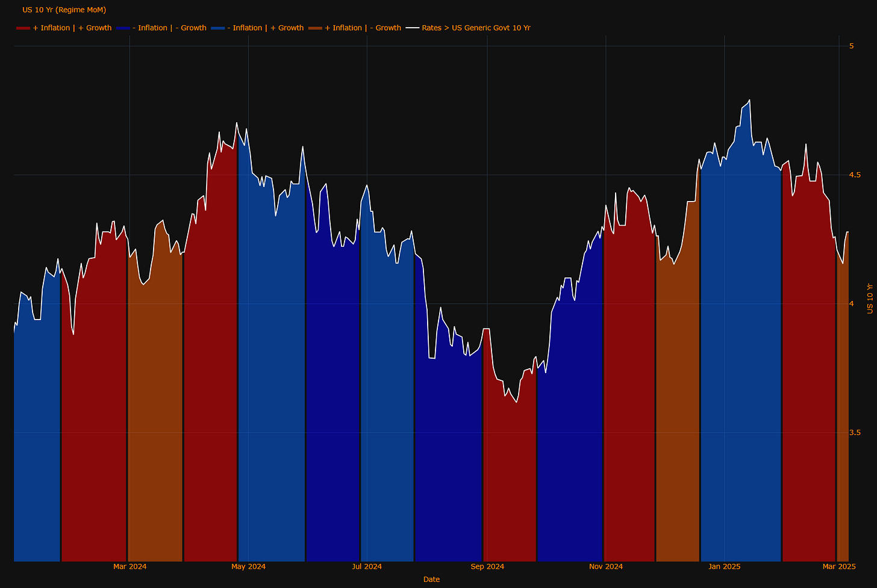Click the orange-brown legend color swatch
Viewport: 877px width, 588px height.
[x=315, y=28]
